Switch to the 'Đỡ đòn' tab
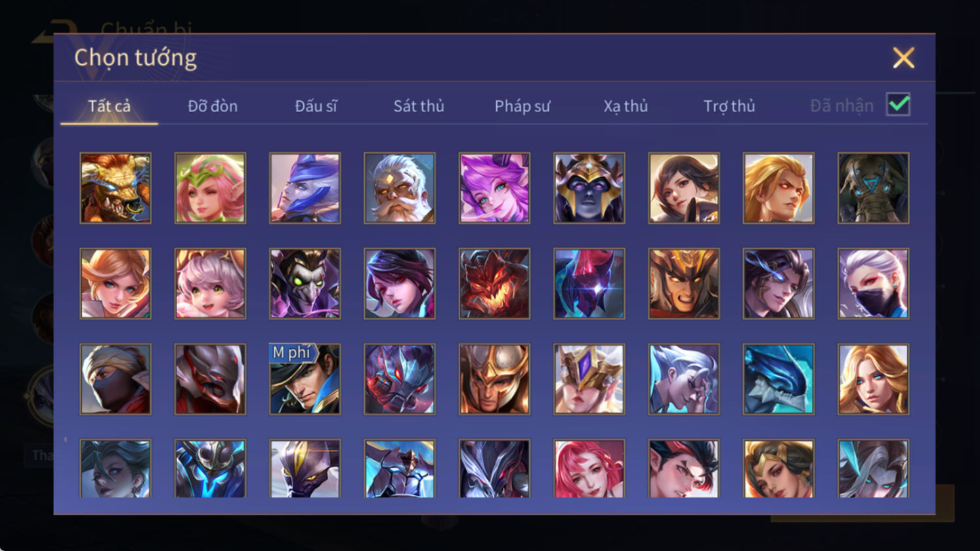The height and width of the screenshot is (551, 980). point(213,106)
